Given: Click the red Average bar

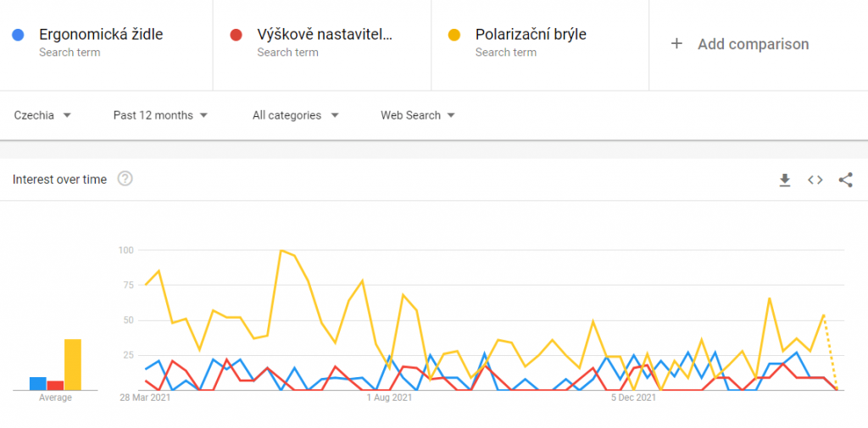Looking at the screenshot, I should coord(55,385).
